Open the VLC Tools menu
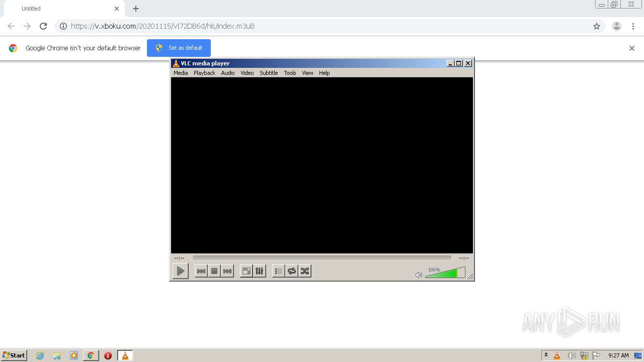Viewport: 644px width, 362px height. (x=290, y=73)
